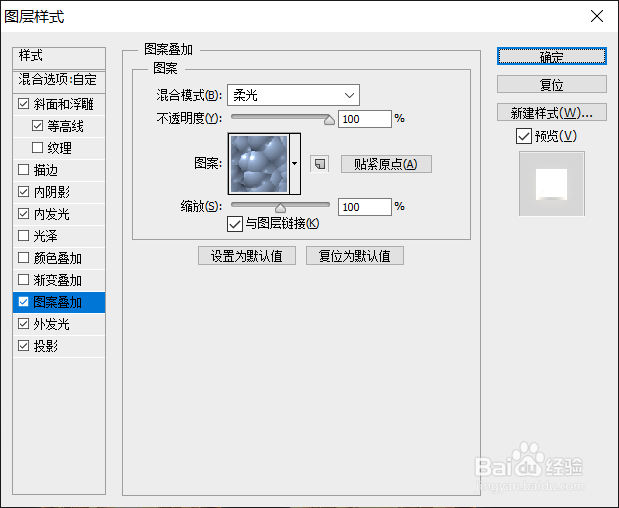This screenshot has height=508, width=619.
Task: Toggle the 内阴影 checkbox
Action: pyautogui.click(x=23, y=192)
